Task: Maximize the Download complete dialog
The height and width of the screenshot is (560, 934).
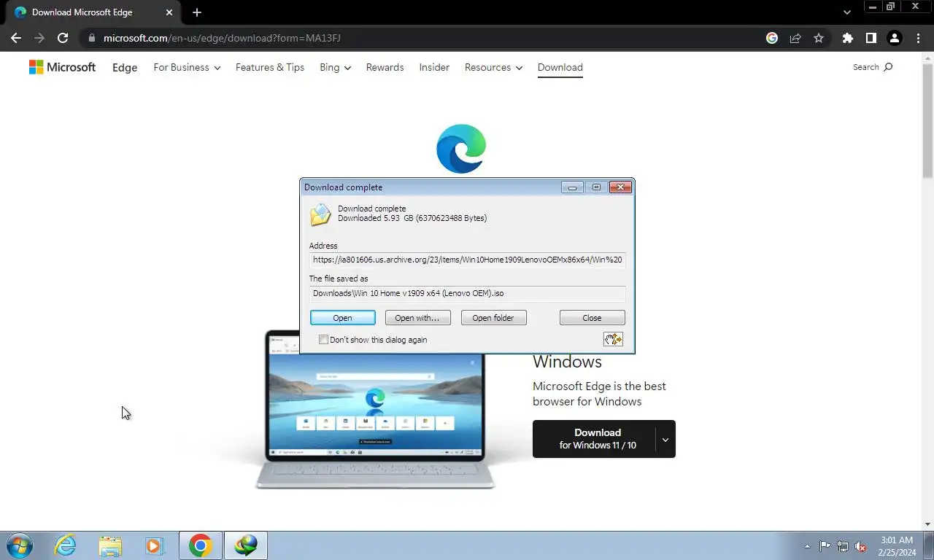Action: point(596,187)
